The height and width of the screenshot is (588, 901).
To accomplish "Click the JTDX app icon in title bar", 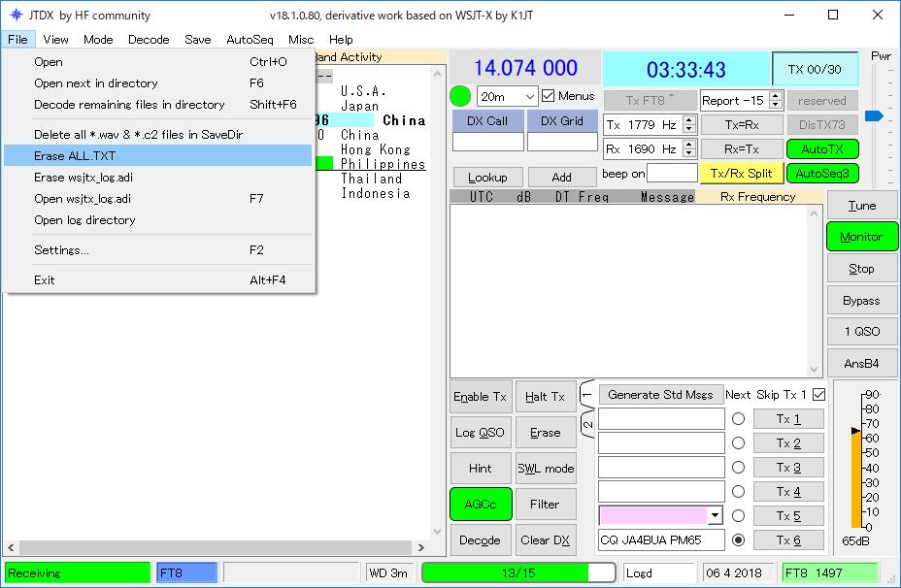I will pyautogui.click(x=17, y=15).
